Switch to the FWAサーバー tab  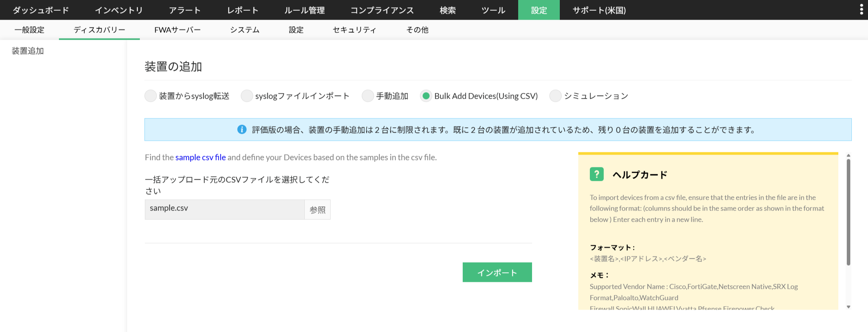[x=177, y=30]
